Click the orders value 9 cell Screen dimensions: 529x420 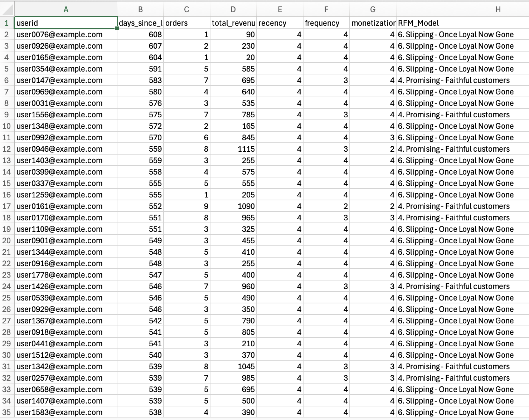(187, 206)
